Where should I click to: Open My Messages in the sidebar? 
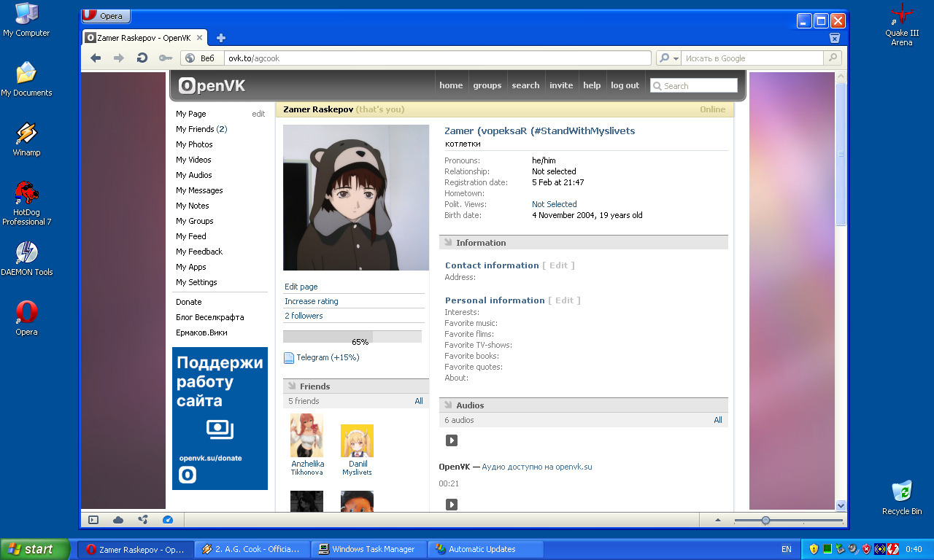click(199, 190)
